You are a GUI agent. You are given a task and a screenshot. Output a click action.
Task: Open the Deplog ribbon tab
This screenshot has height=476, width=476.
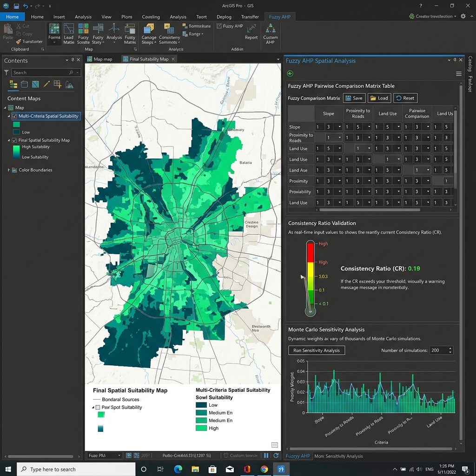pos(224,17)
